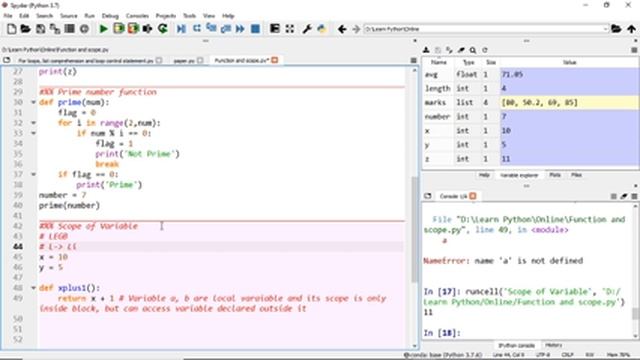Switch to For loops file tab

(86, 60)
